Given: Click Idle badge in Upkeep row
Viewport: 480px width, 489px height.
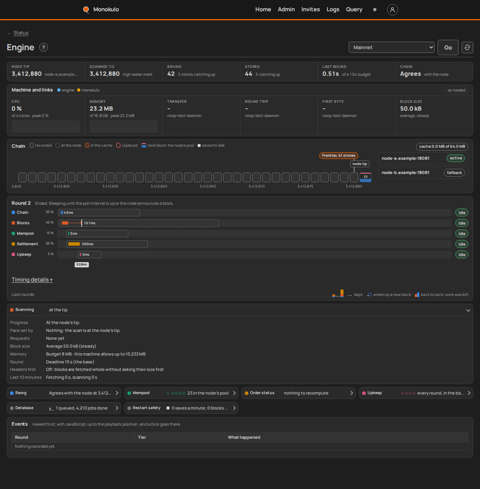Looking at the screenshot, I should 462,255.
